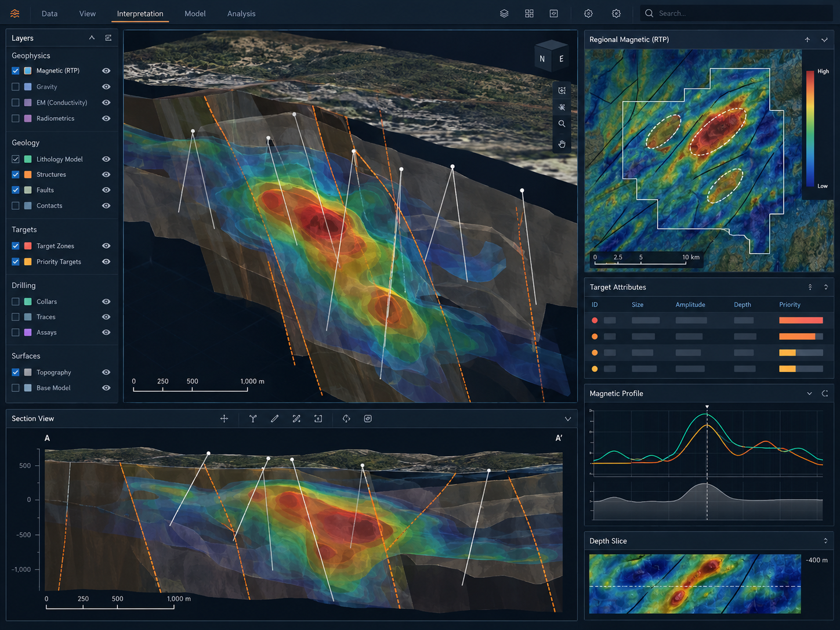
Task: Collapse the Section View chevron
Action: click(568, 419)
